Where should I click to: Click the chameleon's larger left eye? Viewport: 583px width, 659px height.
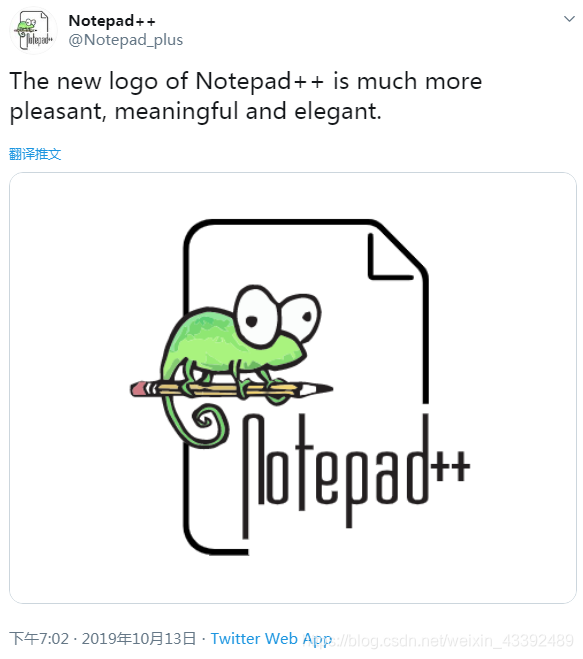click(x=256, y=316)
